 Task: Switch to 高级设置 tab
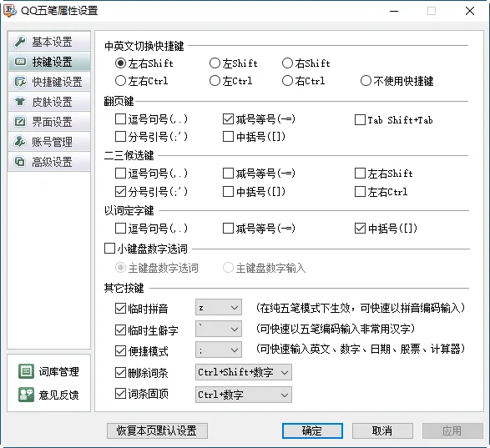(x=49, y=162)
